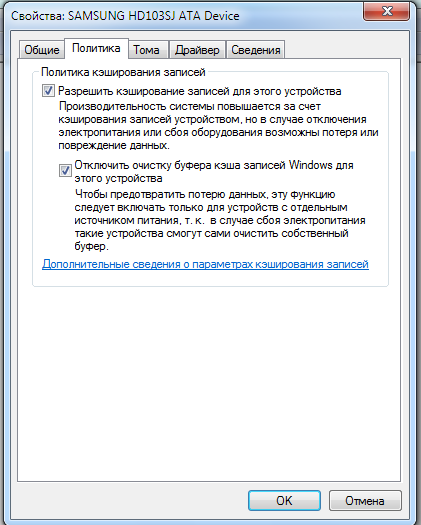The image size is (421, 525).
Task: Close the properties window with the red X
Action: click(387, 11)
